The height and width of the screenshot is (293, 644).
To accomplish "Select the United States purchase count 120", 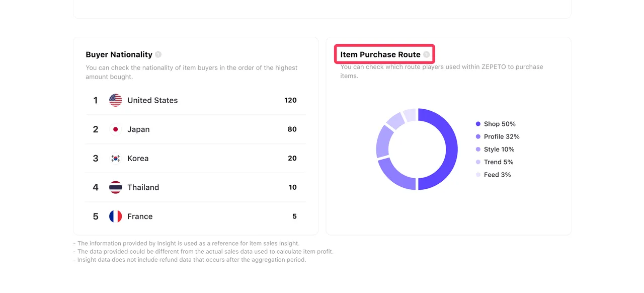I will click(290, 100).
